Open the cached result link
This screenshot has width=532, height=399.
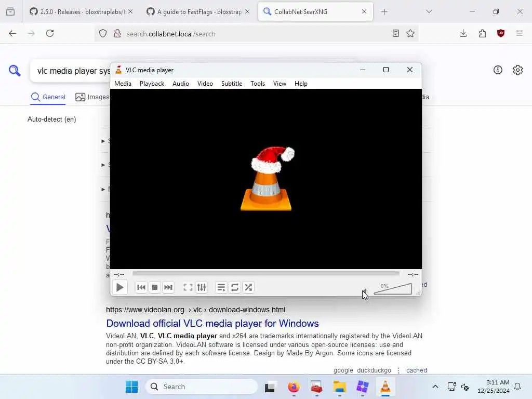point(417,370)
